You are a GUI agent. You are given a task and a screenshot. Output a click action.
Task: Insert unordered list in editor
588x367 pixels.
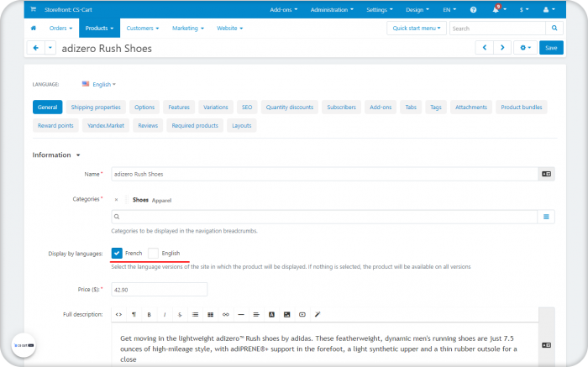(x=195, y=315)
